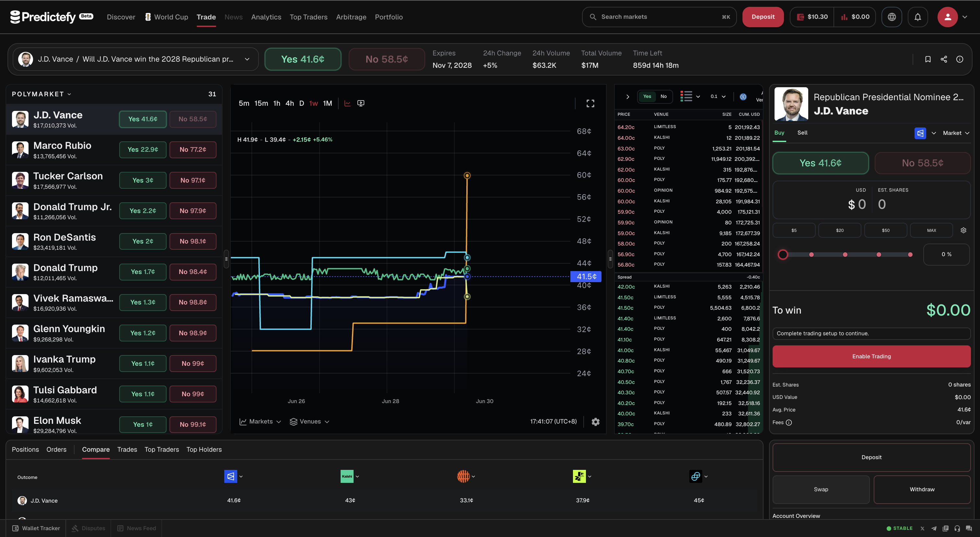The width and height of the screenshot is (980, 537).
Task: Click the slider's midpoint stop dot
Action: 845,255
